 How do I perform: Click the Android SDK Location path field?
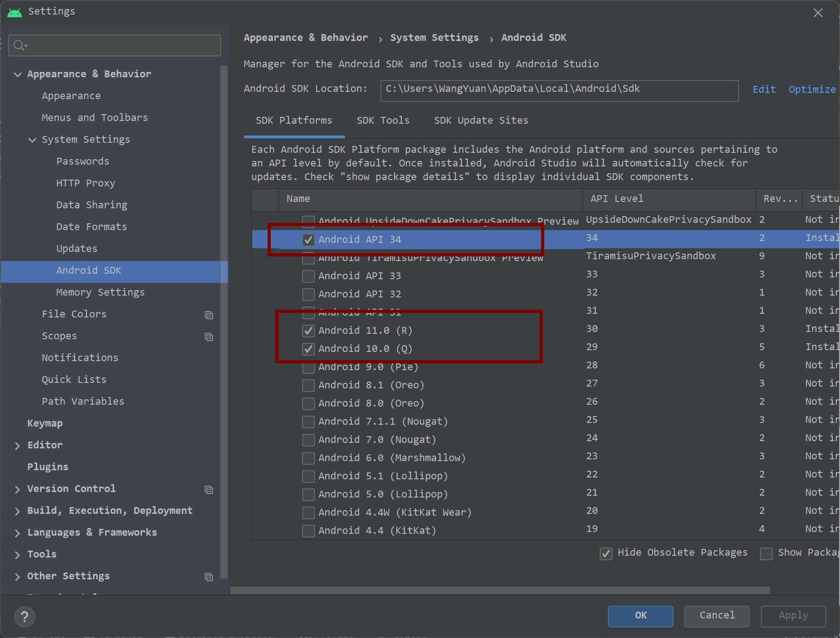559,90
